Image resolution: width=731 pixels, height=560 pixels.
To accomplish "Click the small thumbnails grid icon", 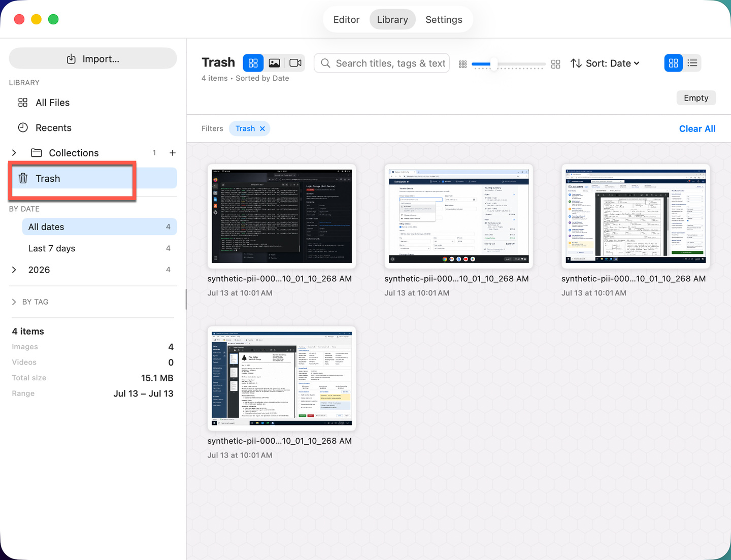I will point(463,64).
